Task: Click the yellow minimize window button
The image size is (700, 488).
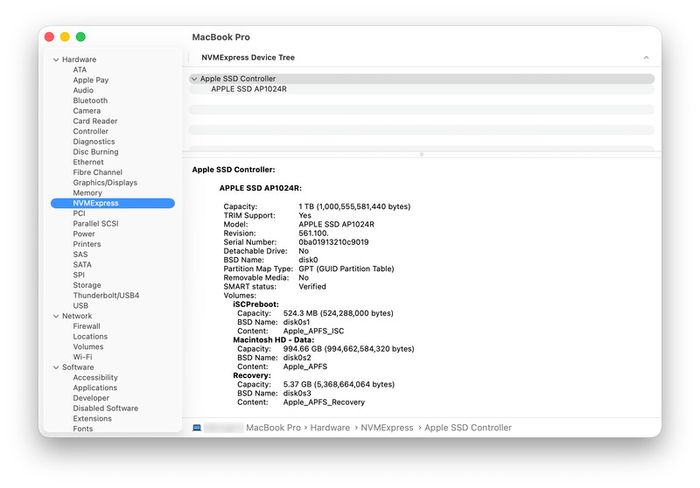Action: pos(65,37)
